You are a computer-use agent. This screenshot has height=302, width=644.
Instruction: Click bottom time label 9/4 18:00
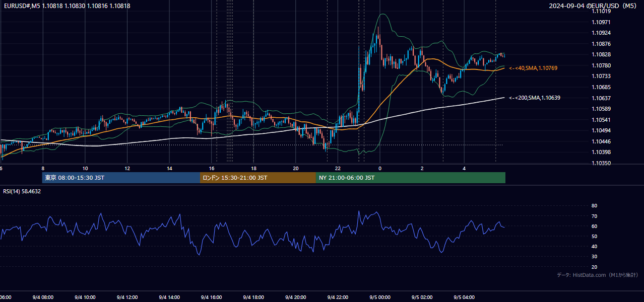[x=253, y=297]
